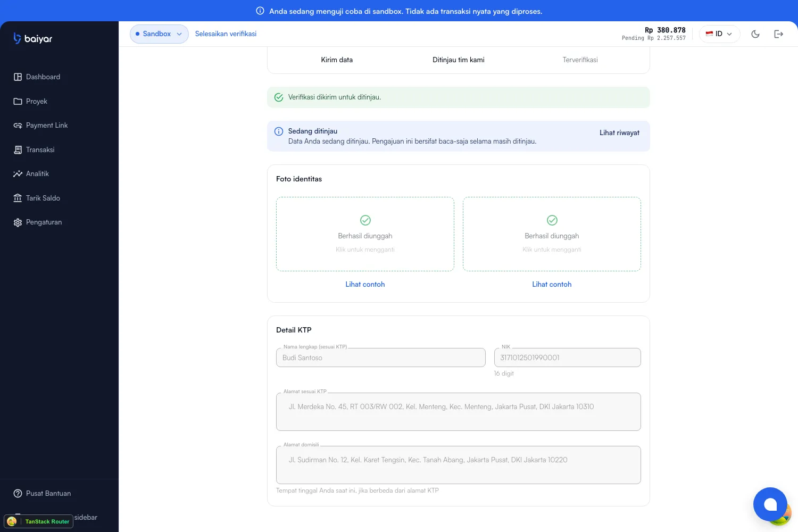Click the Detail KTP heading
The width and height of the screenshot is (798, 532).
(294, 330)
